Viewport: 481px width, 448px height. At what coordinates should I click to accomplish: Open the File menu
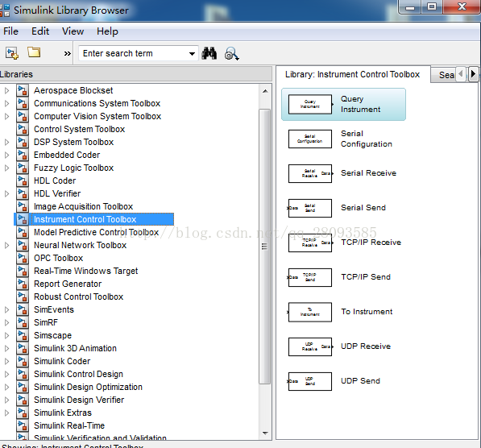(10, 31)
